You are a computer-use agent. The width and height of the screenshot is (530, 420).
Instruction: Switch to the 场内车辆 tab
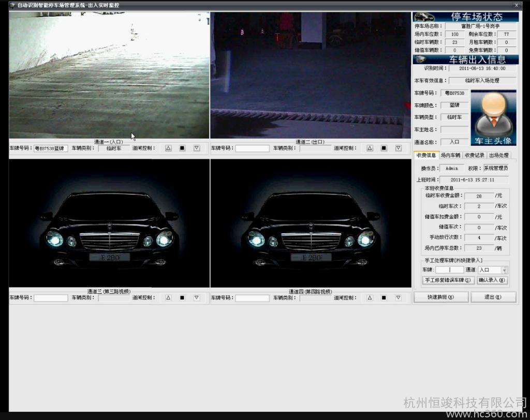(x=450, y=155)
